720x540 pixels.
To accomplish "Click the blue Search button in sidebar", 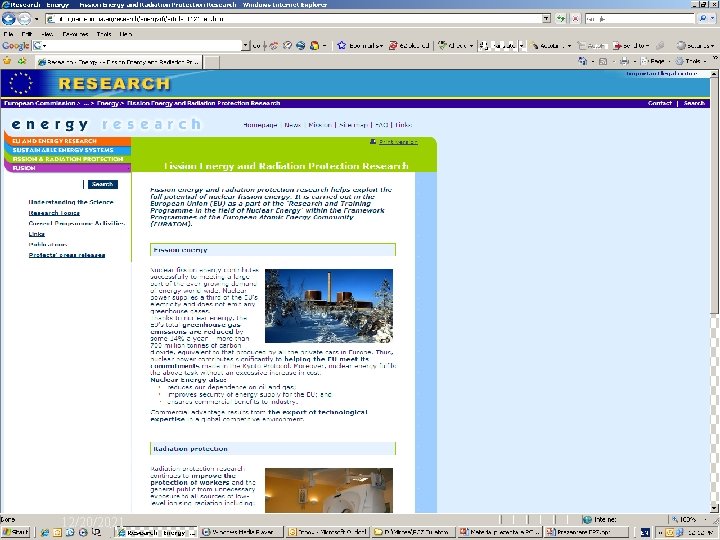I will [x=102, y=184].
